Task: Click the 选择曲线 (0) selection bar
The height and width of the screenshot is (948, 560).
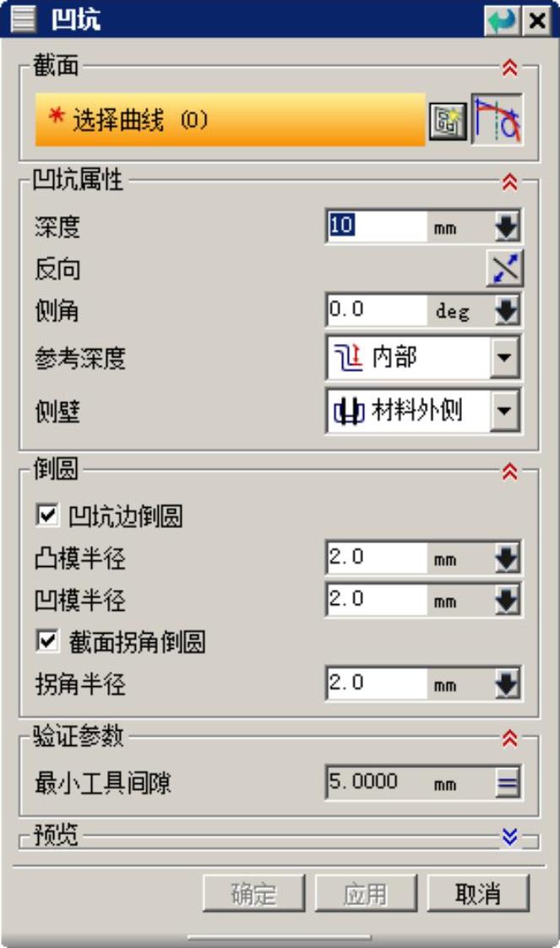Action: [230, 120]
